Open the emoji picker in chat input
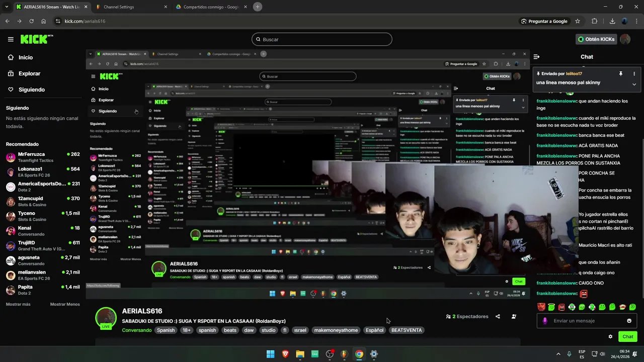 tap(629, 321)
